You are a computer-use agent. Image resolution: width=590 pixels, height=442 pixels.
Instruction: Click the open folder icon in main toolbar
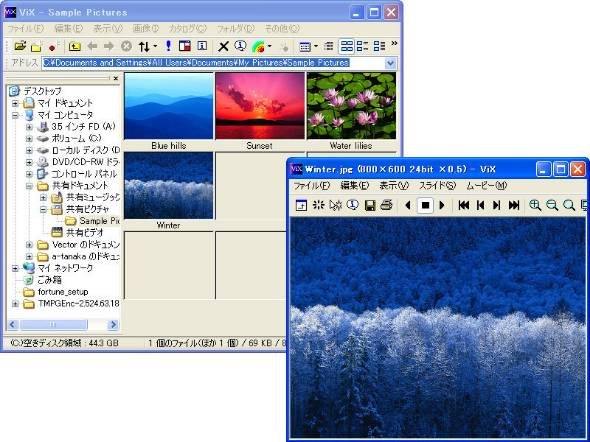tap(20, 46)
